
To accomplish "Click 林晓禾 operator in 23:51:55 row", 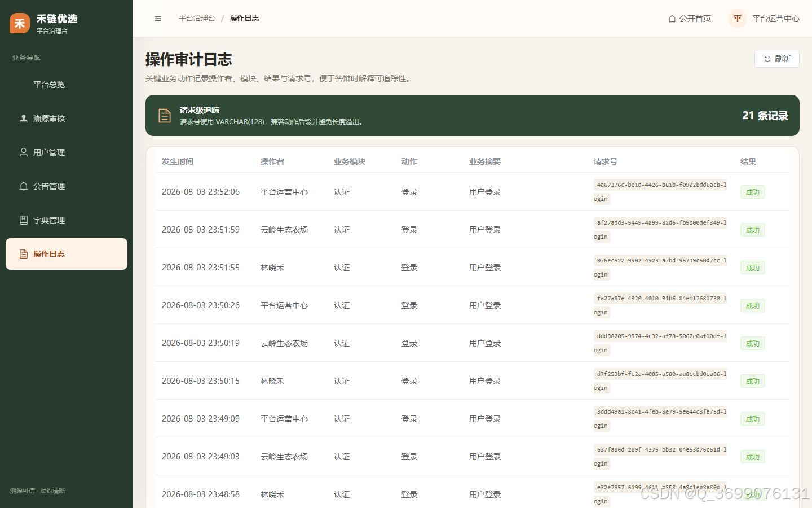I will pyautogui.click(x=272, y=268).
